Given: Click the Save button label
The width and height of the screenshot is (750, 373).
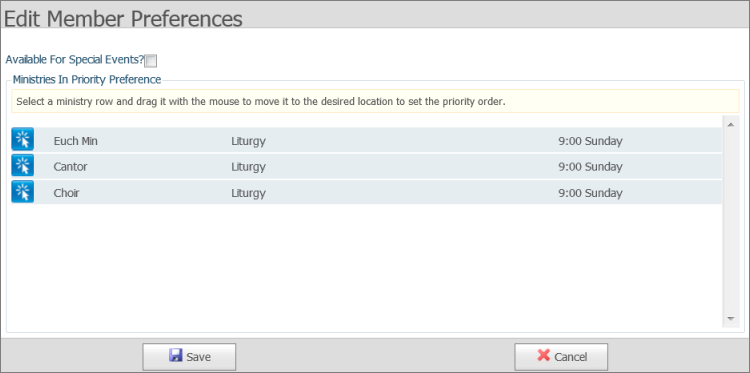Looking at the screenshot, I should point(198,357).
